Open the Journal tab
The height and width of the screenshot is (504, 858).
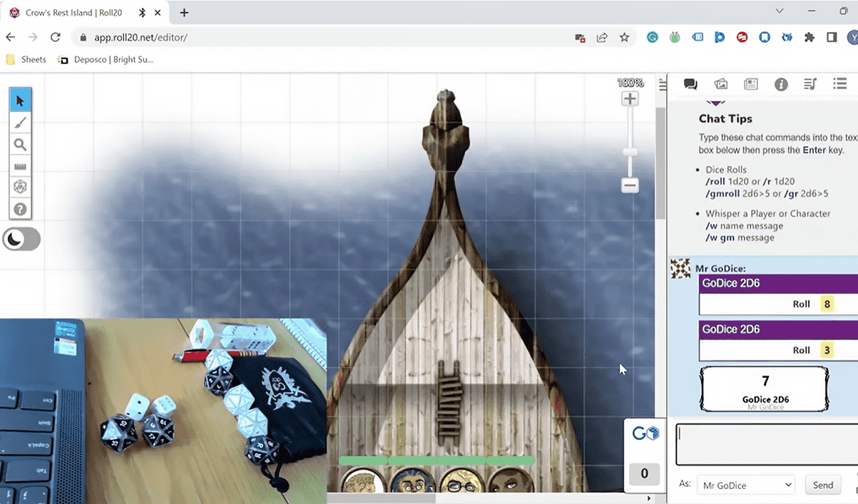tap(751, 84)
